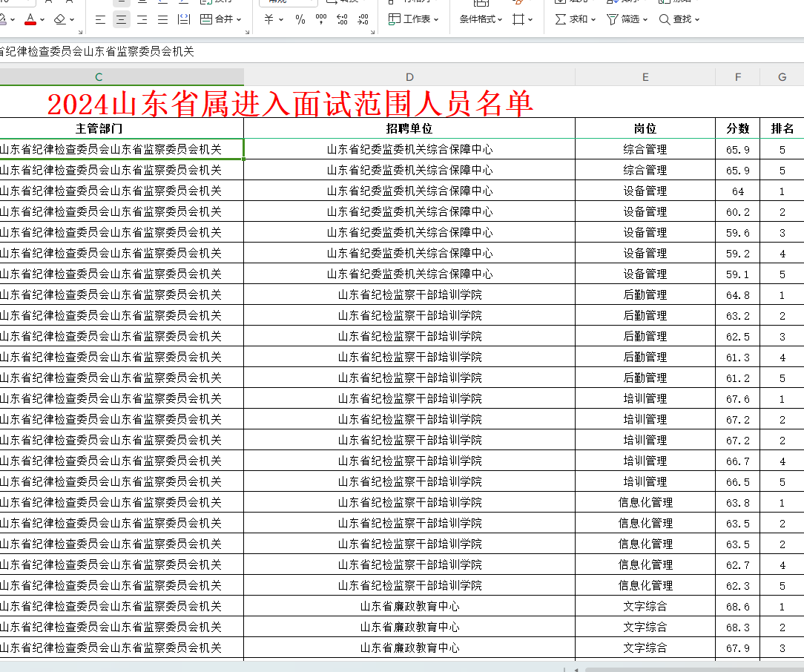Screen dimensions: 804x672
Task: Apply the red font color button
Action: pyautogui.click(x=30, y=19)
